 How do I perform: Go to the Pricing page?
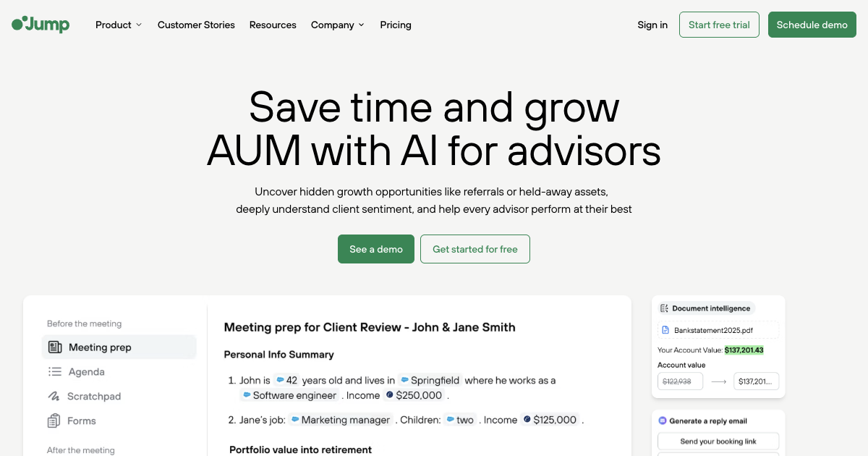[x=395, y=25]
